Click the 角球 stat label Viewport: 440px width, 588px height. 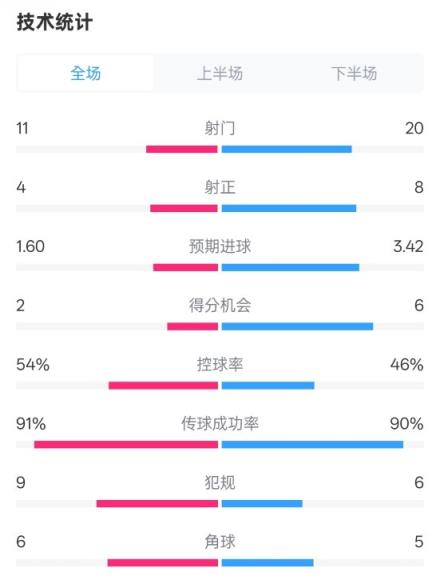220,542
